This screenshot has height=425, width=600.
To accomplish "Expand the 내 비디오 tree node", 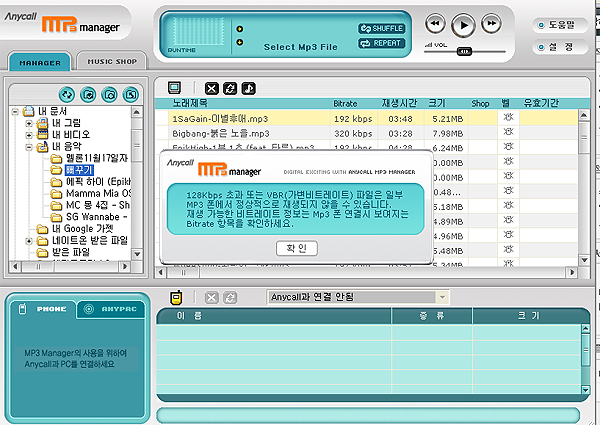I will 29,135.
